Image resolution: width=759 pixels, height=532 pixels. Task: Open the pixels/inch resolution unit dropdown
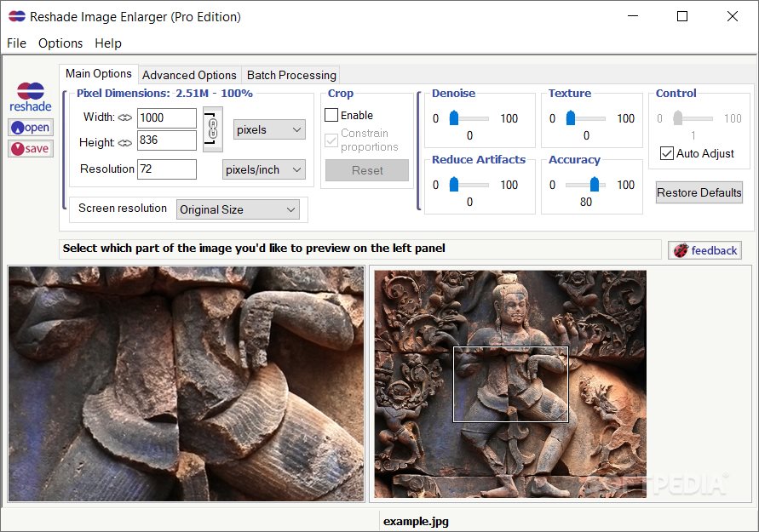[x=264, y=169]
